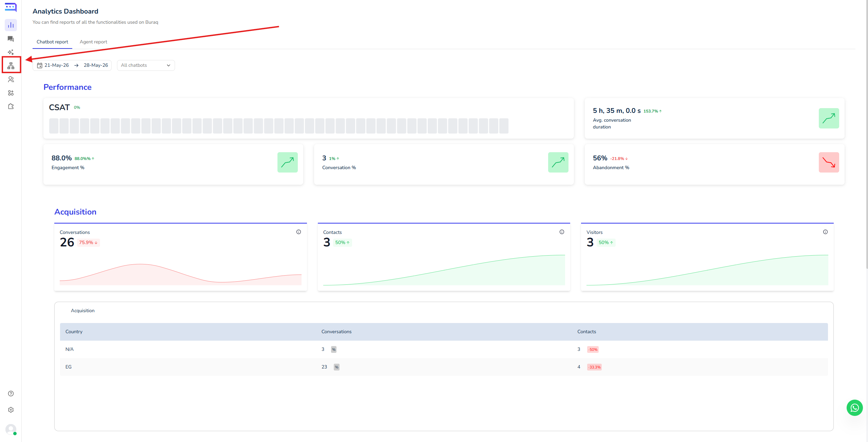Open the Help question-mark icon
868x442 pixels.
tap(11, 394)
